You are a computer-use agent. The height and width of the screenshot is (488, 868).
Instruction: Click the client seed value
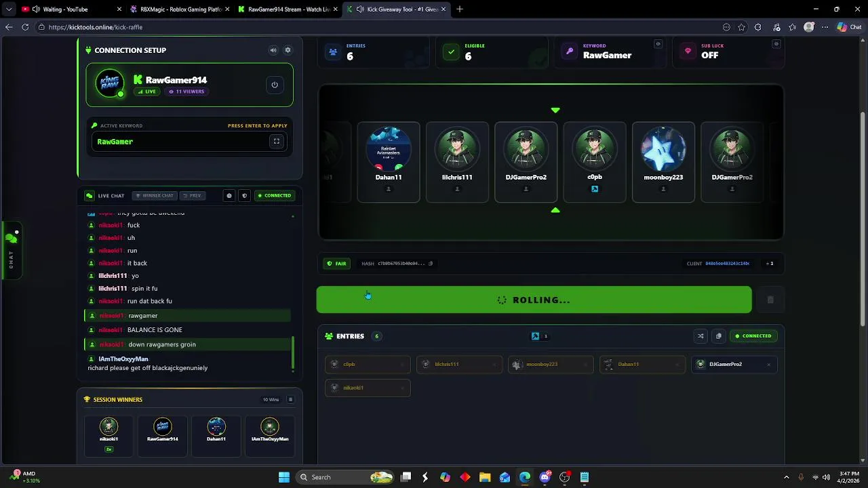(727, 264)
